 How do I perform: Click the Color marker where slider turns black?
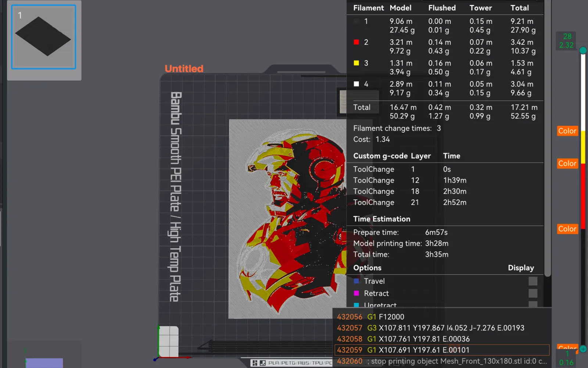point(567,229)
